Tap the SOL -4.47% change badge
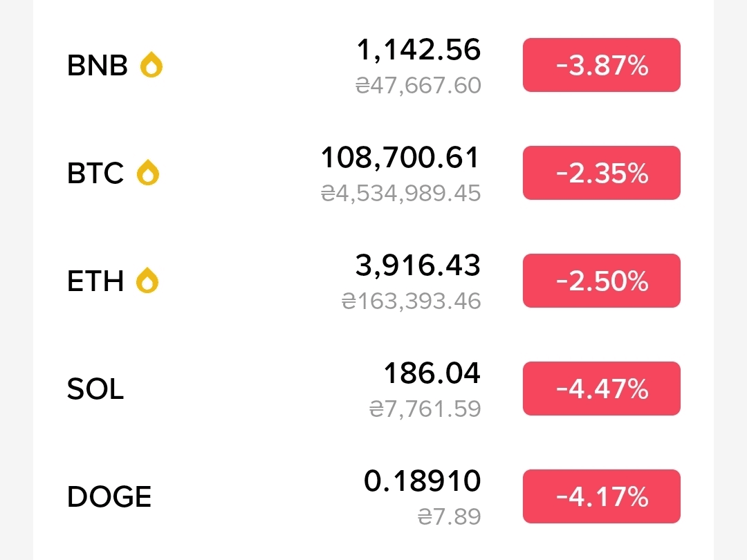The width and height of the screenshot is (747, 560). (601, 389)
